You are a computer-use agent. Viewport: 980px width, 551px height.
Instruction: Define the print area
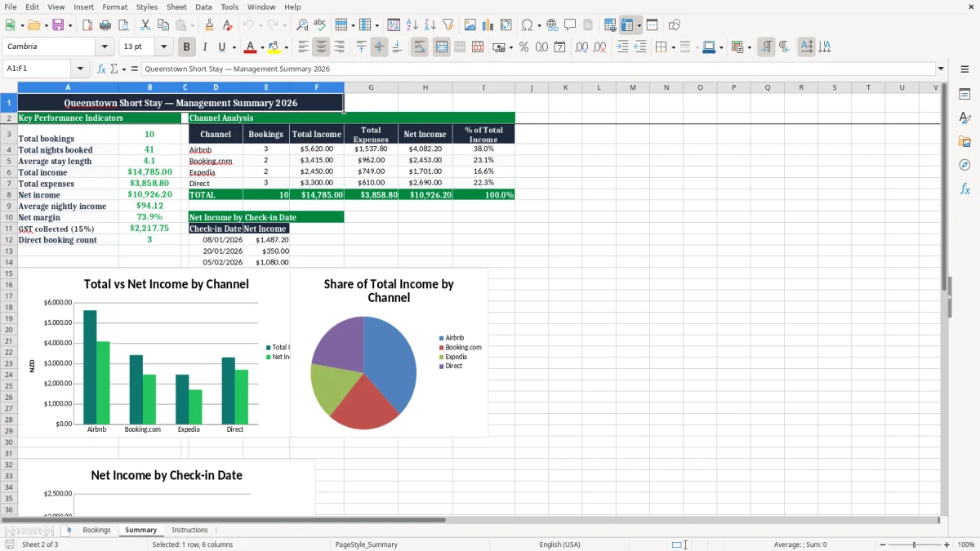(x=610, y=25)
